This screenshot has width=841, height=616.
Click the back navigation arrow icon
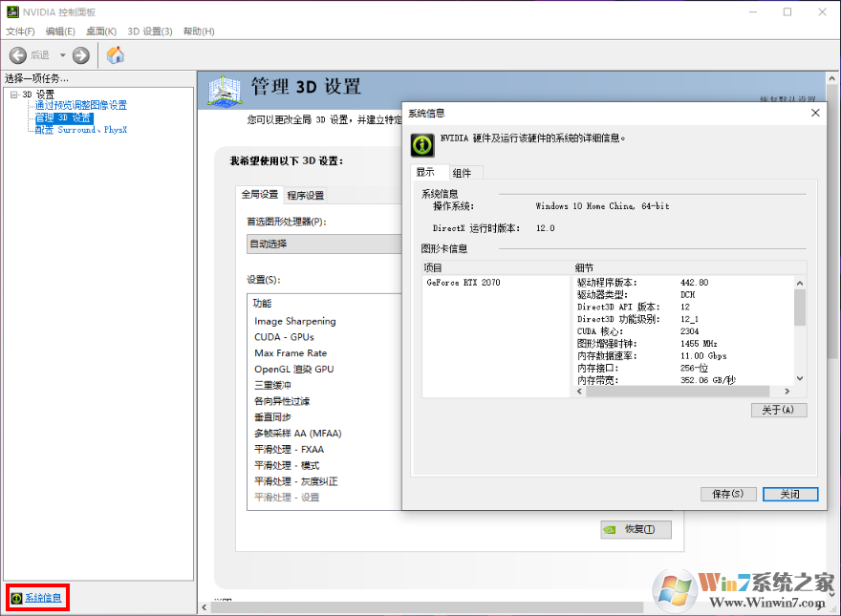tap(17, 55)
